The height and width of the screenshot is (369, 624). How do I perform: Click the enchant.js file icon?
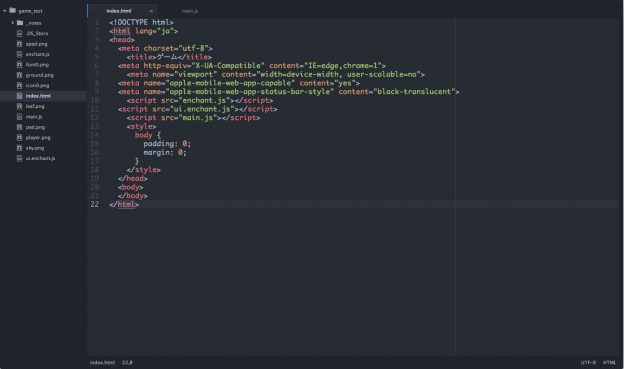(19, 54)
